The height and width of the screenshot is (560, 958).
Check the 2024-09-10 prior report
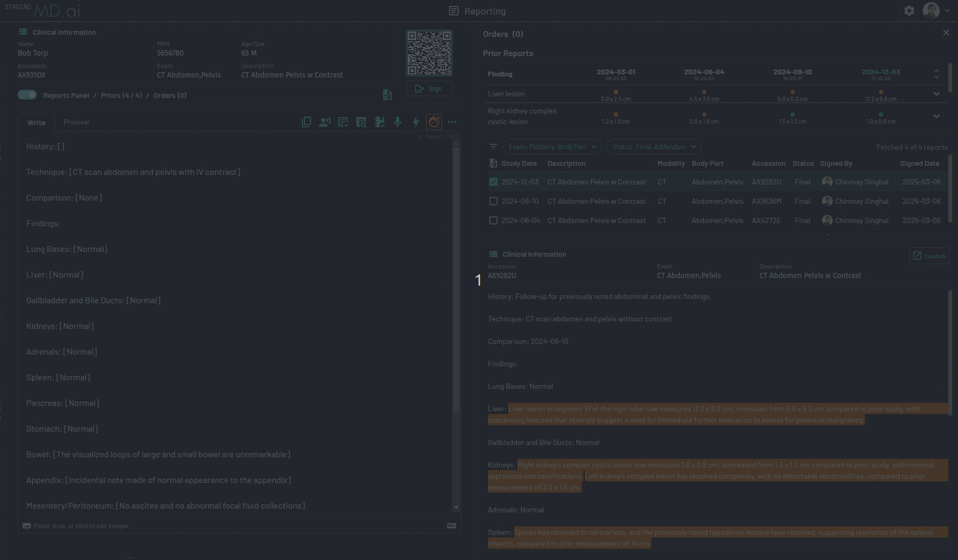(493, 201)
